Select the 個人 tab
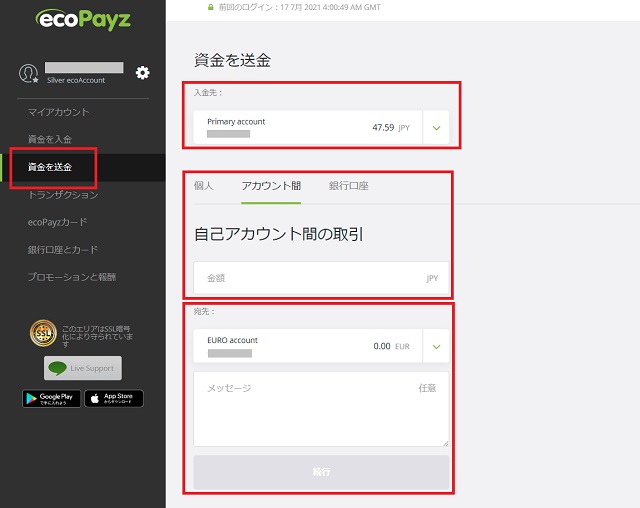This screenshot has width=640, height=508. [x=203, y=186]
